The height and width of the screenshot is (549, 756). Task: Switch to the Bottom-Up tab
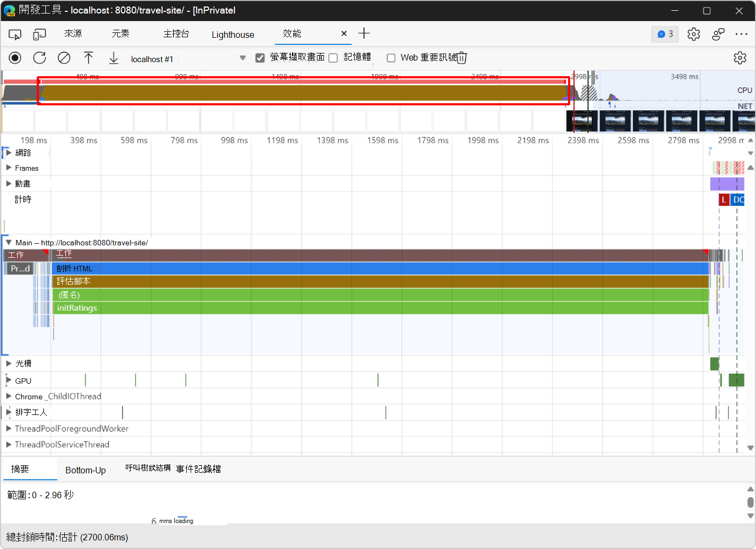(x=85, y=470)
